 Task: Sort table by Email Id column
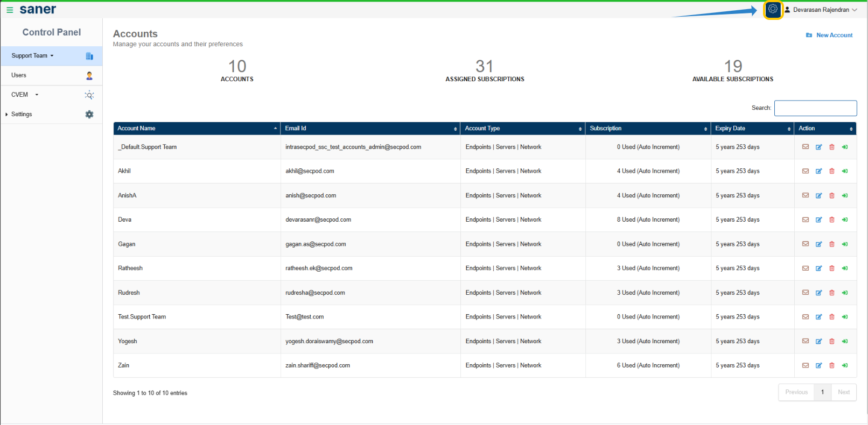370,129
